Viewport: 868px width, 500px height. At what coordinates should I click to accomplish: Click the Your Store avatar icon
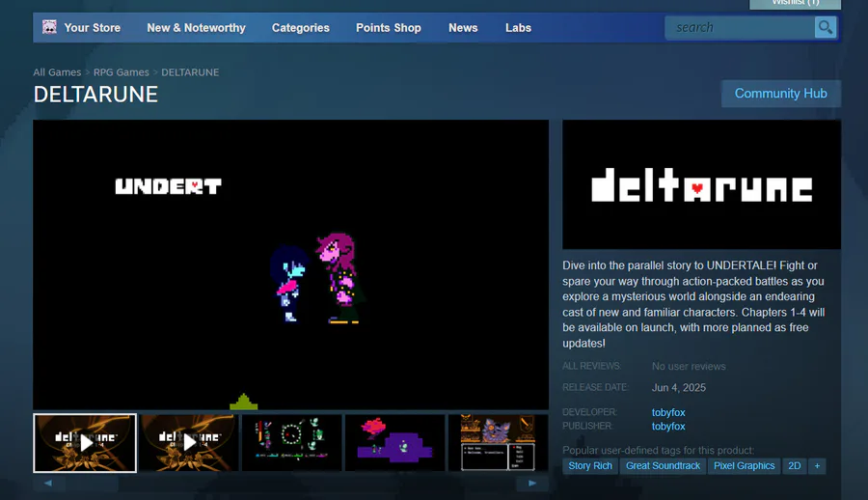(x=49, y=27)
